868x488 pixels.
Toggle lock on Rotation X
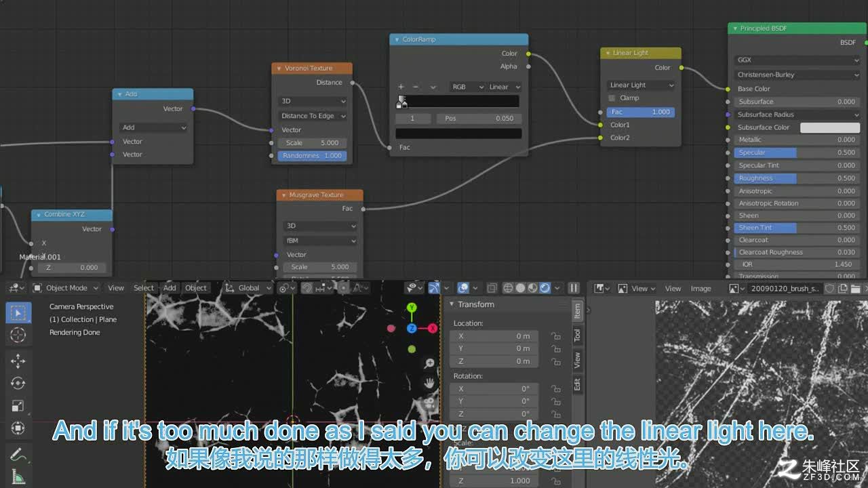coord(555,389)
